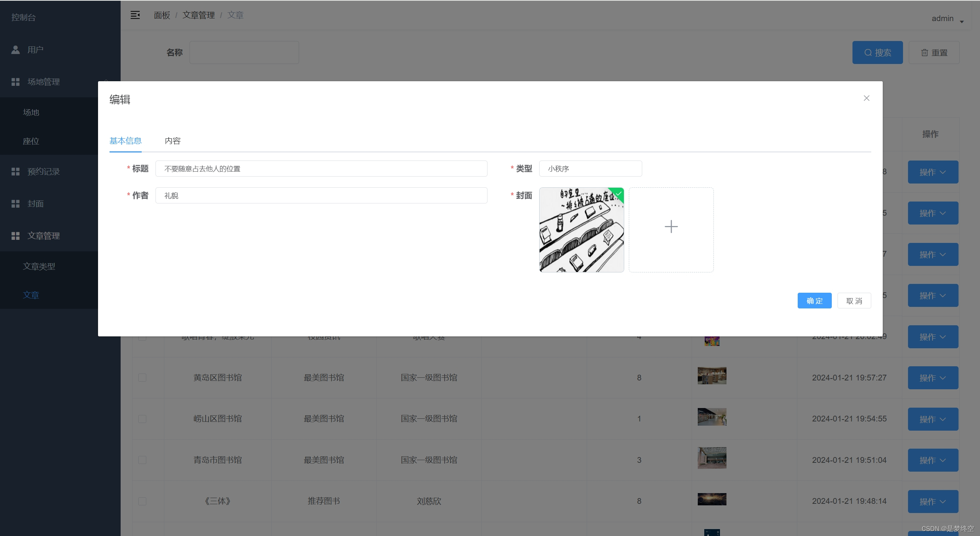
Task: Click the 预约记录 grid icon
Action: pyautogui.click(x=15, y=172)
